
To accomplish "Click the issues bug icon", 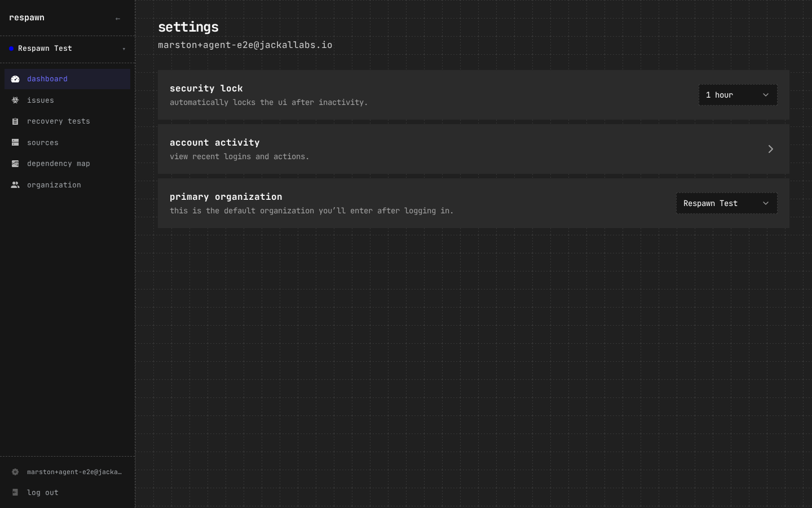I will pyautogui.click(x=15, y=100).
